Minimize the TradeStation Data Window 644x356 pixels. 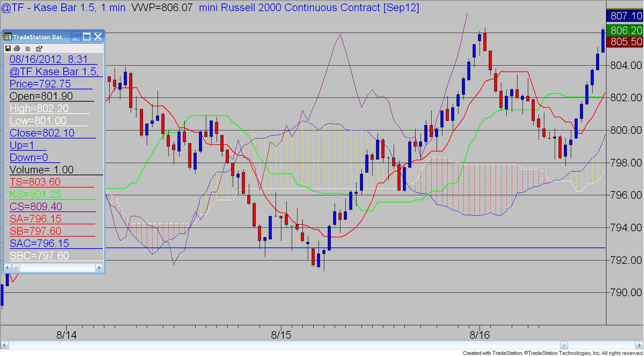coord(76,37)
